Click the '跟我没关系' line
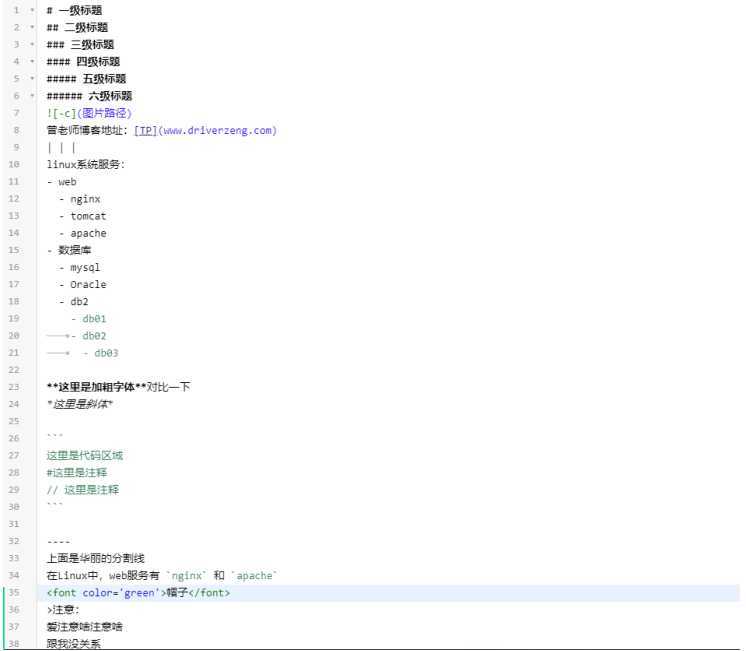This screenshot has width=746, height=651. pyautogui.click(x=74, y=644)
